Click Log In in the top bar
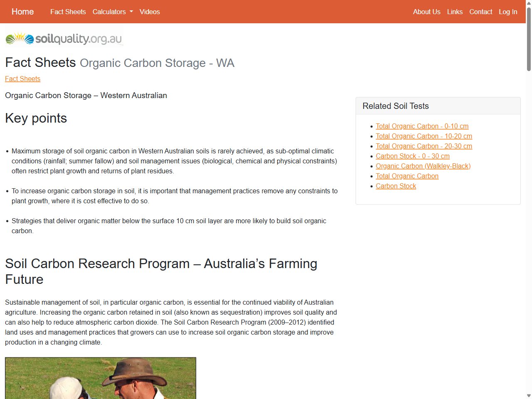 pyautogui.click(x=508, y=12)
